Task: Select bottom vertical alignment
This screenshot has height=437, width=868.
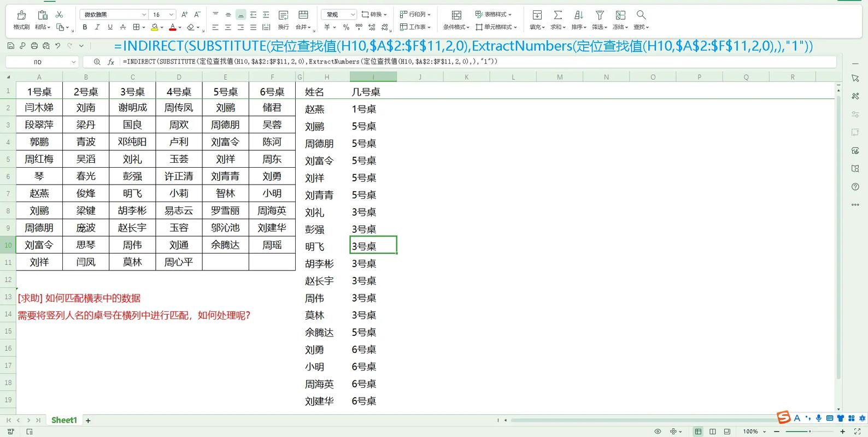Action: 241,15
